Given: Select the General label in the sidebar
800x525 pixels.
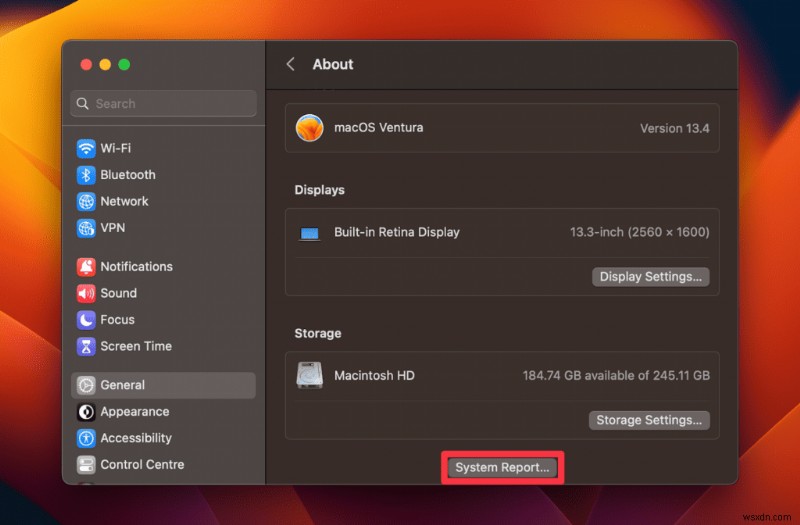Looking at the screenshot, I should click(x=122, y=385).
